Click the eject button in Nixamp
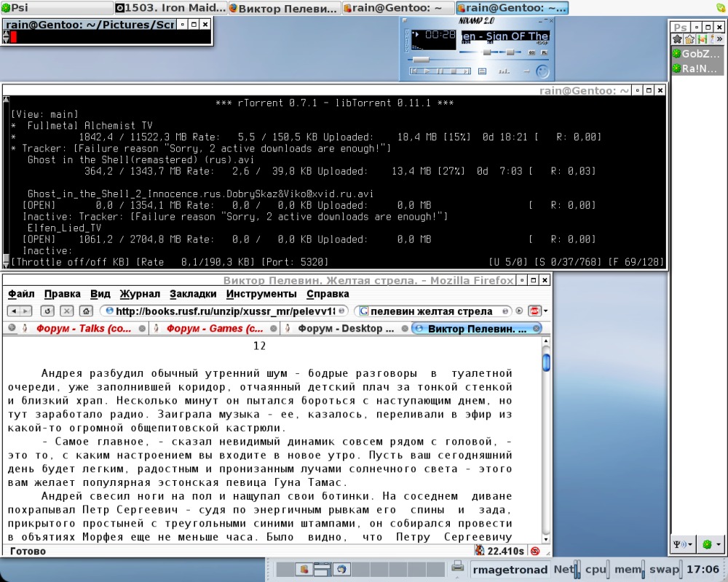The image size is (728, 582). (483, 71)
